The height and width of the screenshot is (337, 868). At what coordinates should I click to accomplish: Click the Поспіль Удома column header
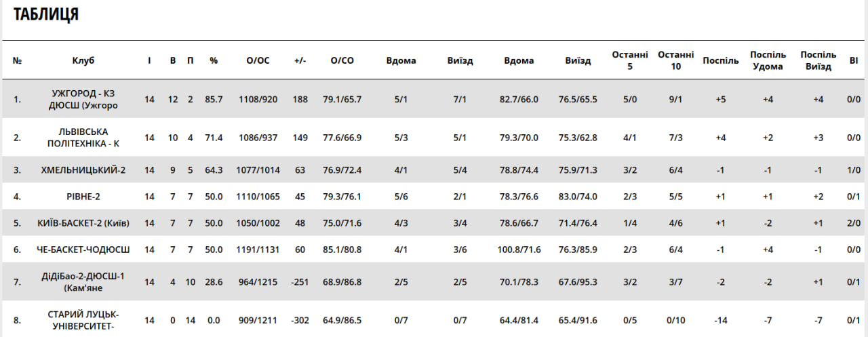[768, 60]
